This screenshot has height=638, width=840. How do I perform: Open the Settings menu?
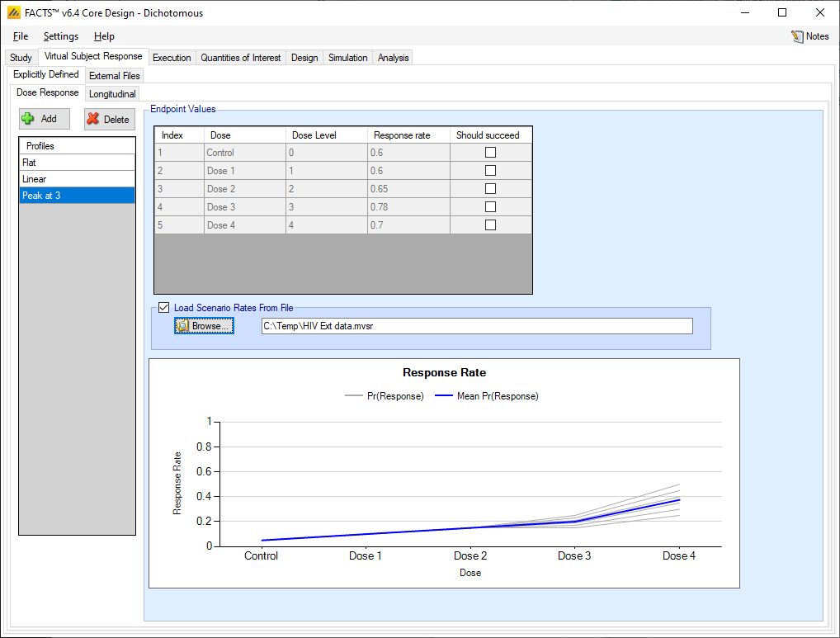click(61, 36)
